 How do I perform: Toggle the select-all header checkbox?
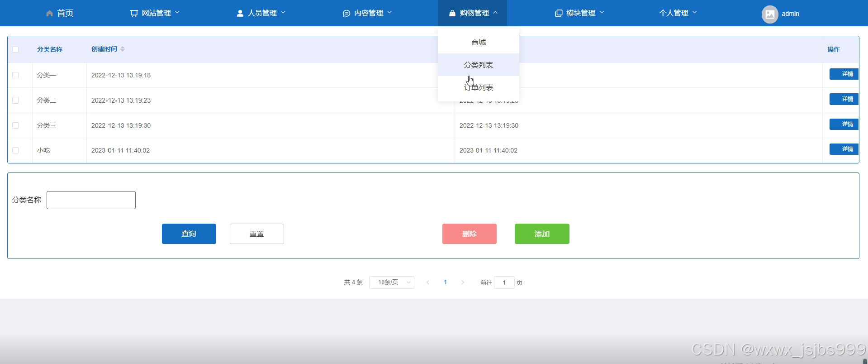[x=15, y=49]
